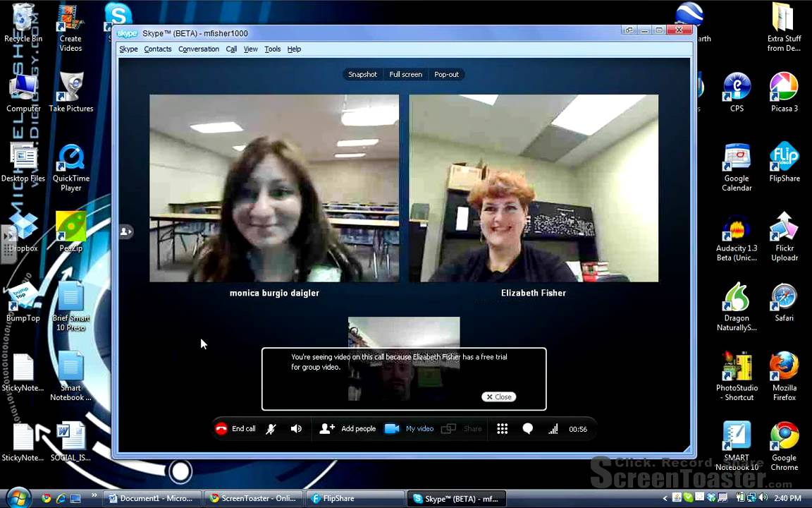812x508 pixels.
Task: Launch FlipShare desktop shortcut
Action: [x=784, y=162]
